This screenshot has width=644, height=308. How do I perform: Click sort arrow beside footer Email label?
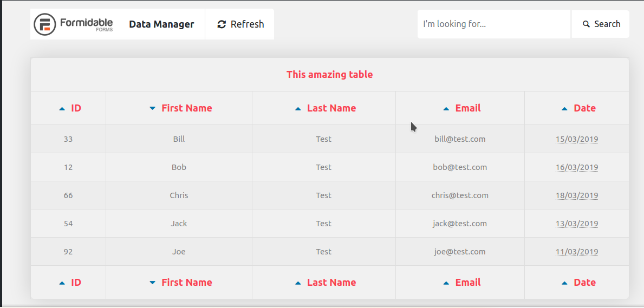tap(446, 283)
